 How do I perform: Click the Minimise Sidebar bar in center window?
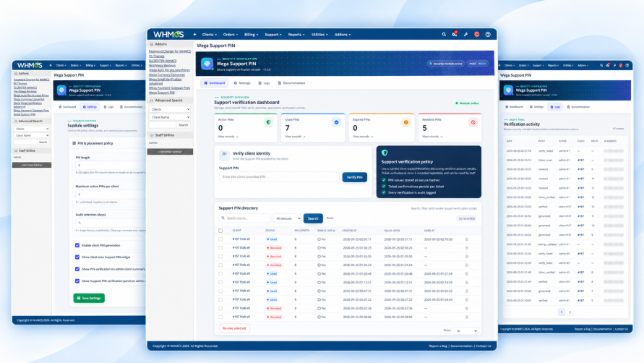click(170, 152)
